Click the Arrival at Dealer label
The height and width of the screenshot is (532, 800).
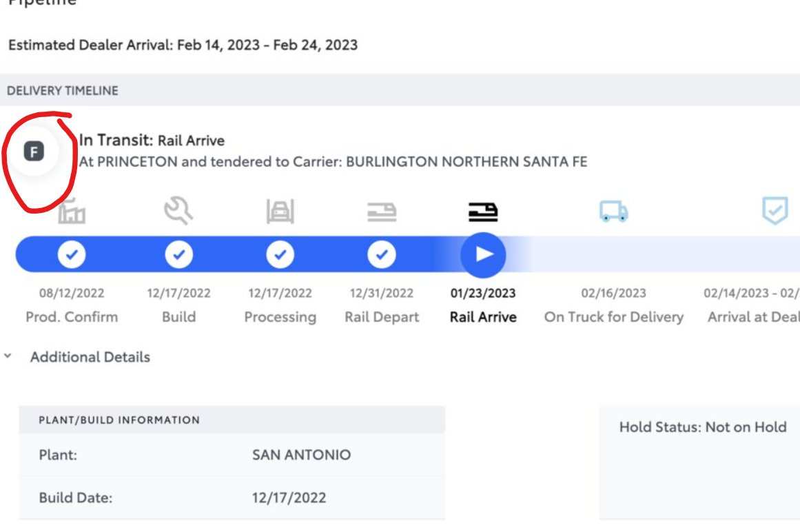click(754, 317)
